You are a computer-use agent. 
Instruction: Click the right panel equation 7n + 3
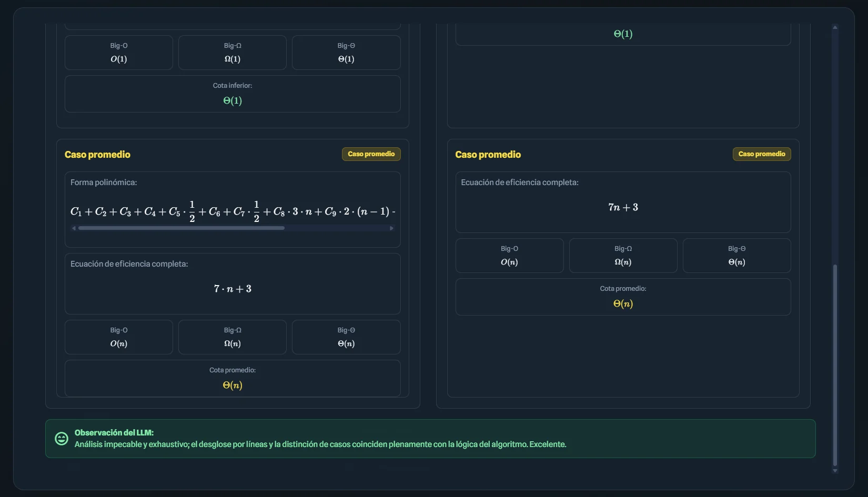[x=623, y=207]
